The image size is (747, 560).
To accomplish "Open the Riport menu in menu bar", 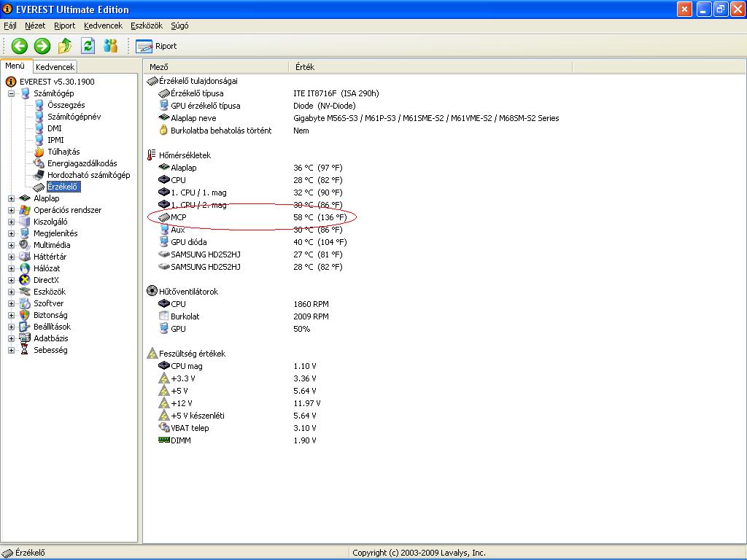I will pos(65,26).
